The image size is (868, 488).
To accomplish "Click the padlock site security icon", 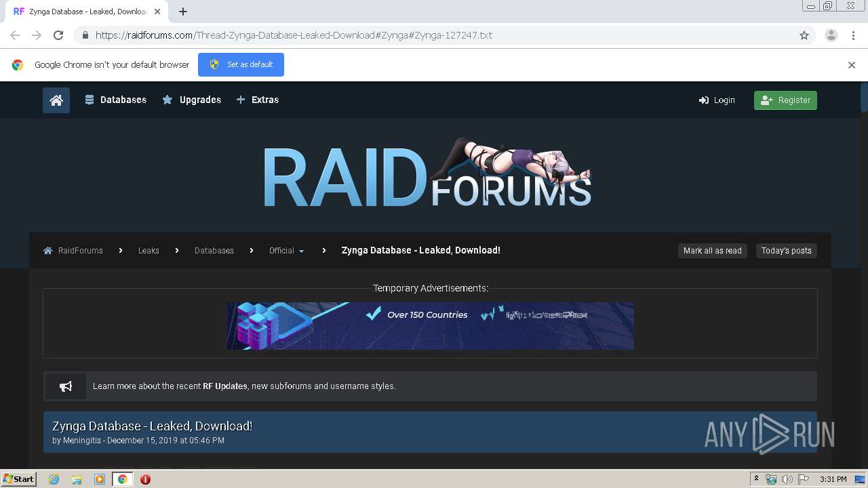I will pos(85,35).
